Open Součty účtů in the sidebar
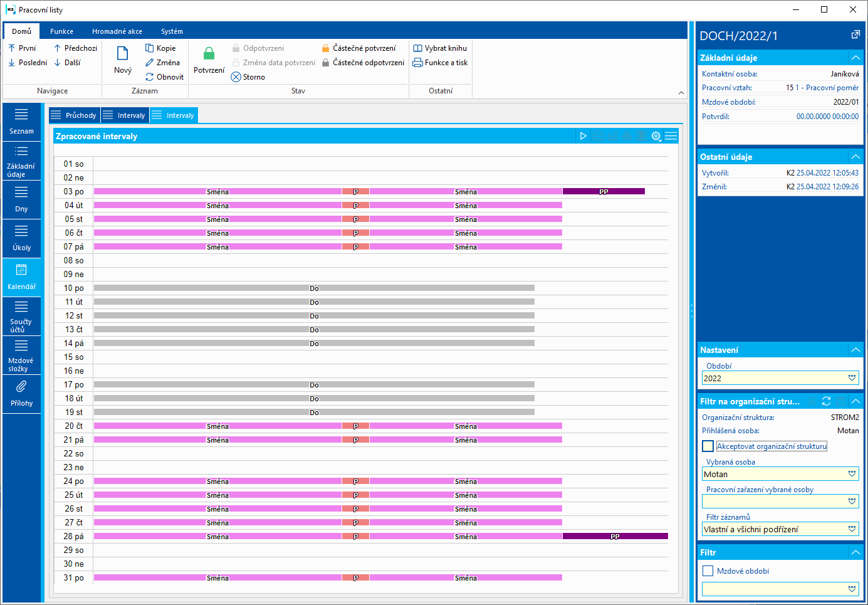This screenshot has width=868, height=605. coord(21,317)
